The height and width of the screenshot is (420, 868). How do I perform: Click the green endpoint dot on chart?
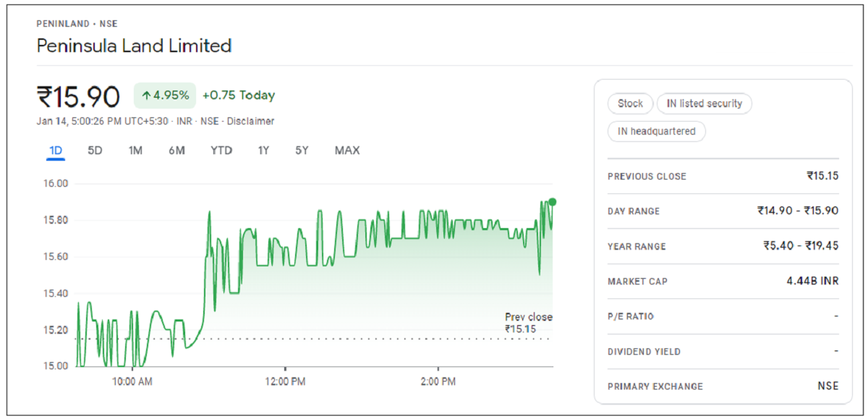(x=553, y=201)
